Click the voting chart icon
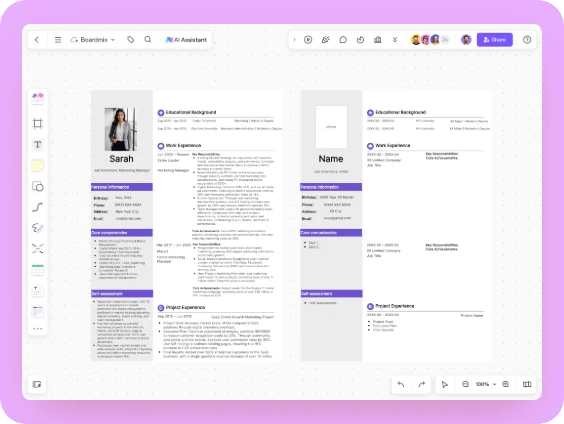This screenshot has width=564, height=424. click(x=378, y=40)
